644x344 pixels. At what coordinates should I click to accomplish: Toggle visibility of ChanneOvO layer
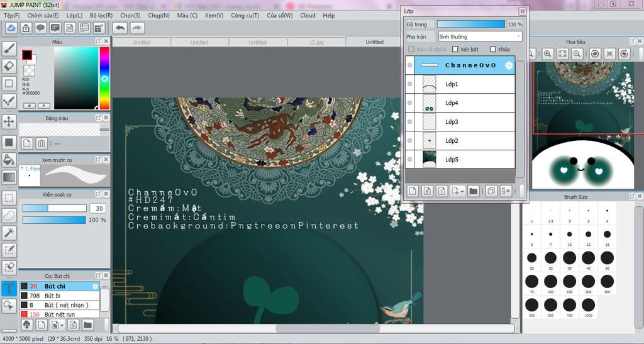coord(409,65)
